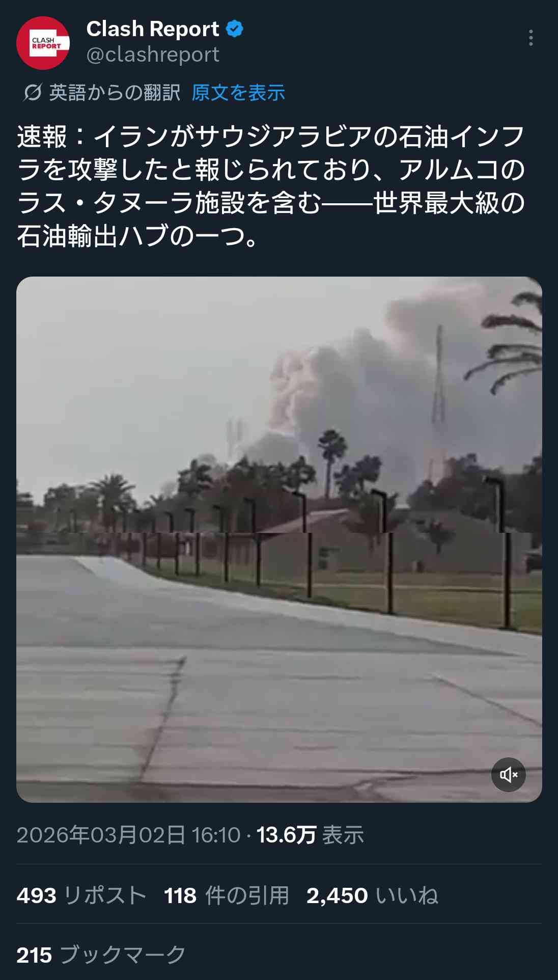Click the Clash Report display name

tap(153, 29)
